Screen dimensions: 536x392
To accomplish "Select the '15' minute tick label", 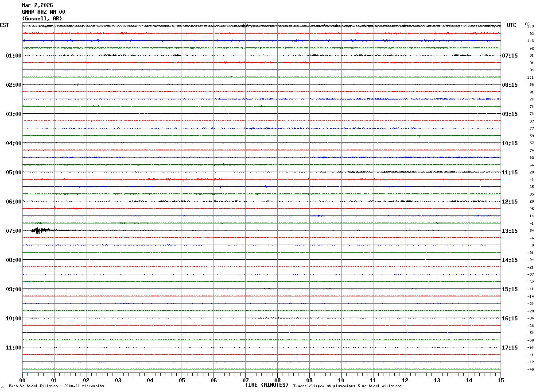I will tap(501, 380).
